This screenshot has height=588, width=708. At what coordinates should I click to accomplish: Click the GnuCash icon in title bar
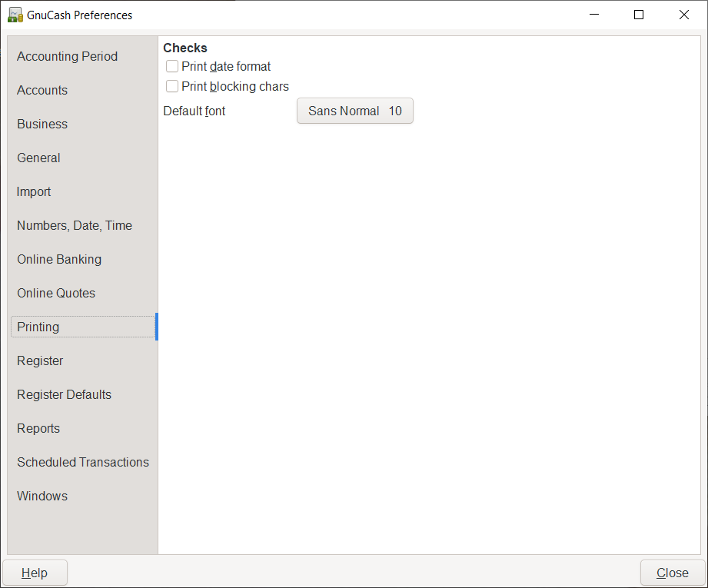point(15,15)
